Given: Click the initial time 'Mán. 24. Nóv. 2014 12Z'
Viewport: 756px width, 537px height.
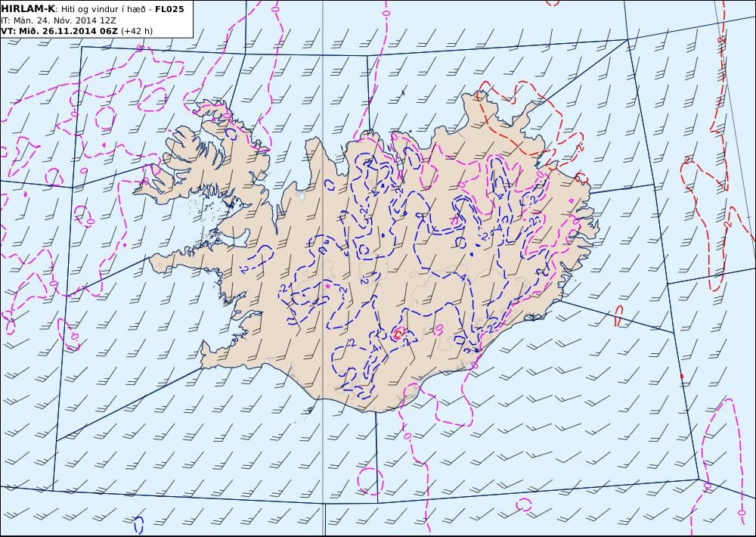Looking at the screenshot, I should click(x=64, y=20).
